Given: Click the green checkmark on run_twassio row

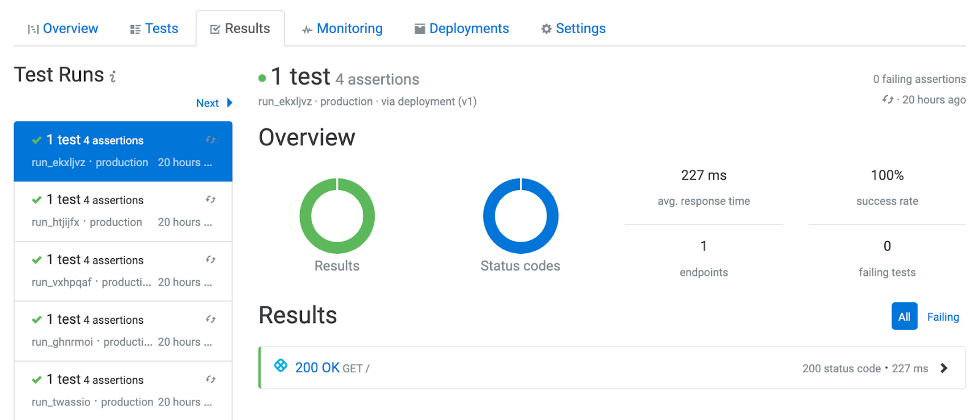Looking at the screenshot, I should click(37, 380).
